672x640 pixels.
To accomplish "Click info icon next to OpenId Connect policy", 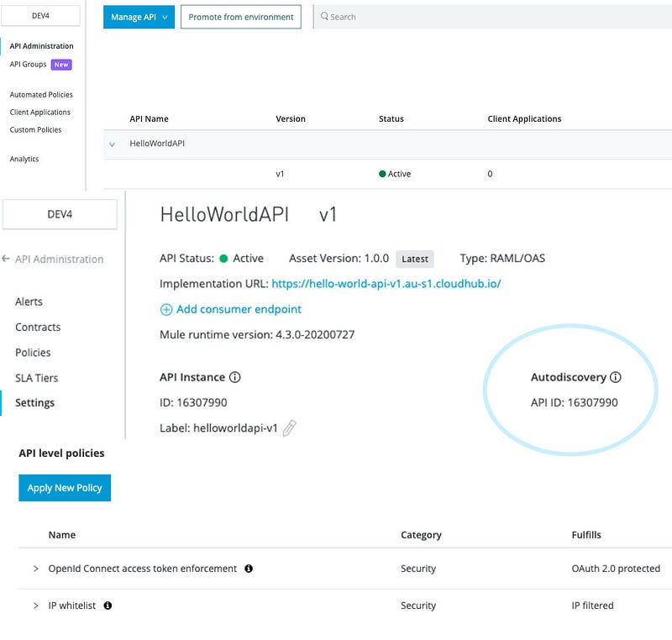I will (249, 569).
